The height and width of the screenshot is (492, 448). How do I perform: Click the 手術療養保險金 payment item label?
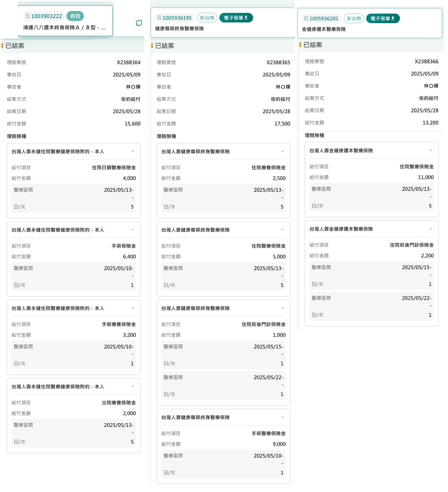(x=119, y=324)
